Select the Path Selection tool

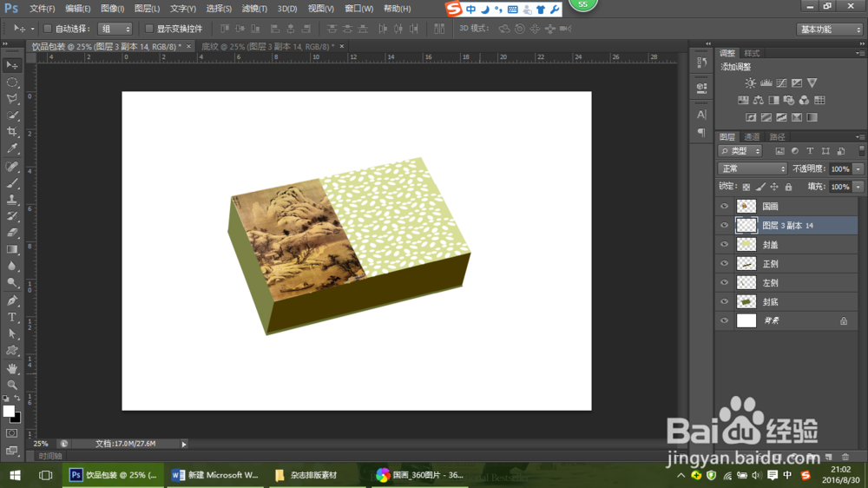[11, 334]
